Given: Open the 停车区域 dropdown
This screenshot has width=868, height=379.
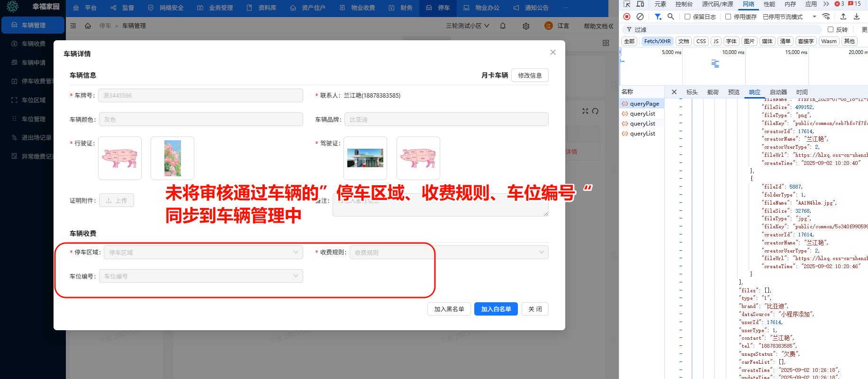Looking at the screenshot, I should [203, 253].
